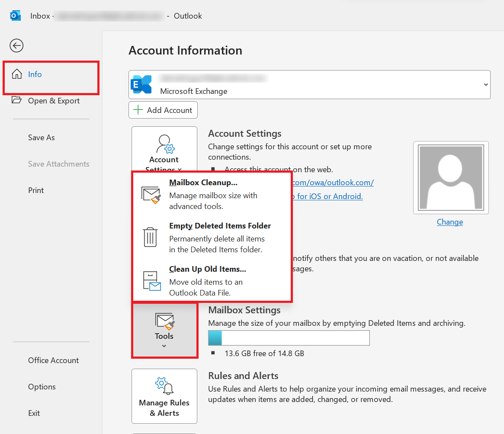Open the Info tab

pos(51,74)
